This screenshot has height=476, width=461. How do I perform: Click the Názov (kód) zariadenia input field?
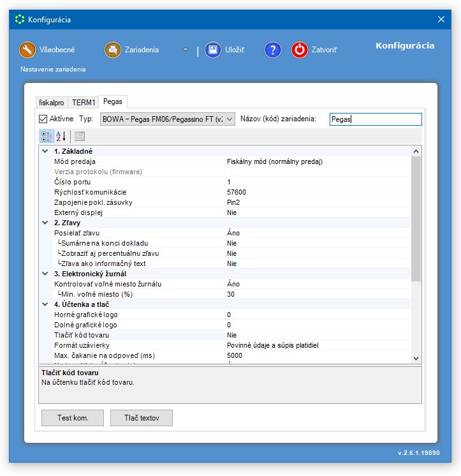pos(376,119)
